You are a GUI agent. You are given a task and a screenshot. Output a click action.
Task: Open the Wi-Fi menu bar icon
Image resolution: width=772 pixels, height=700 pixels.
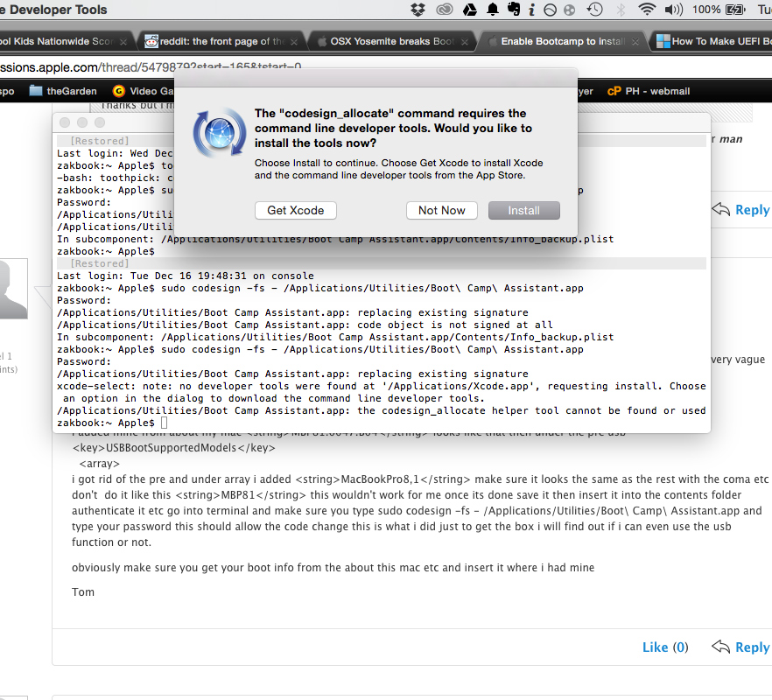pyautogui.click(x=647, y=10)
